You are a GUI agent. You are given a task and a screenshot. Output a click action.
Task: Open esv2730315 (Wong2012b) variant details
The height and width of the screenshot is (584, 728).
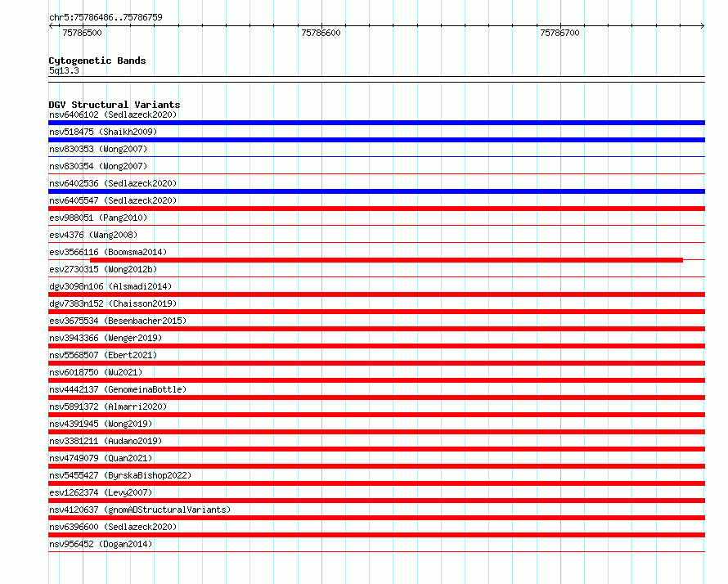click(103, 269)
